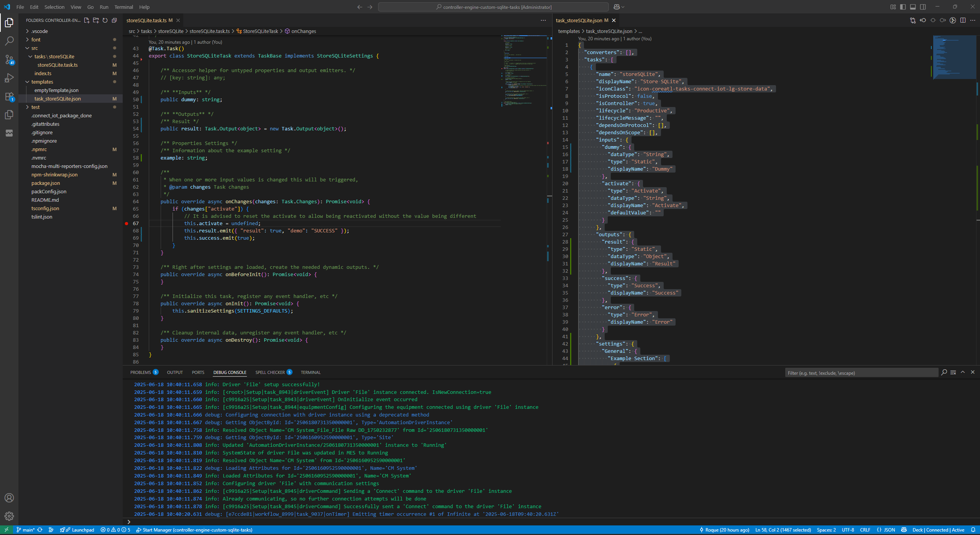Open the Search view
This screenshot has width=980, height=535.
pyautogui.click(x=9, y=41)
